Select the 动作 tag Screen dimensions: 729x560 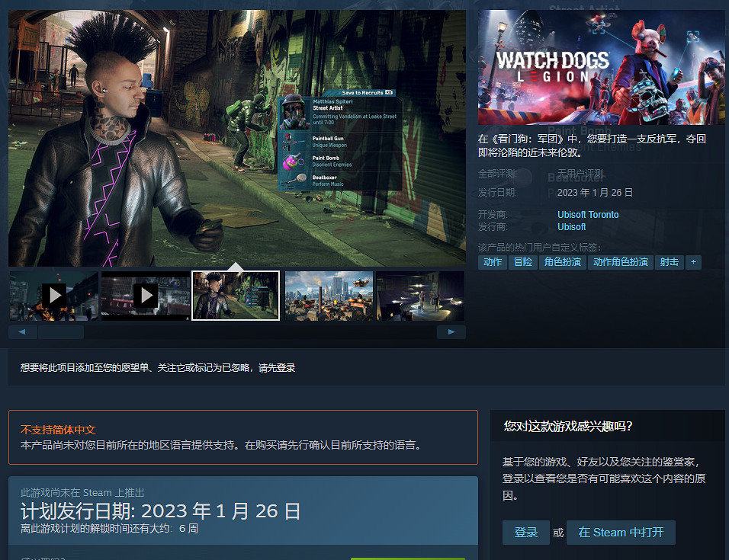click(492, 261)
